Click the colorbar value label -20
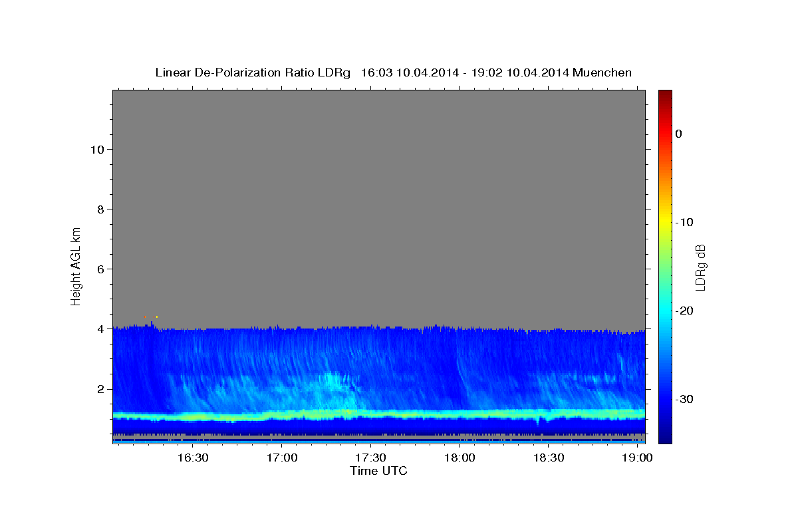Screen dimensions: 798x532 685,311
